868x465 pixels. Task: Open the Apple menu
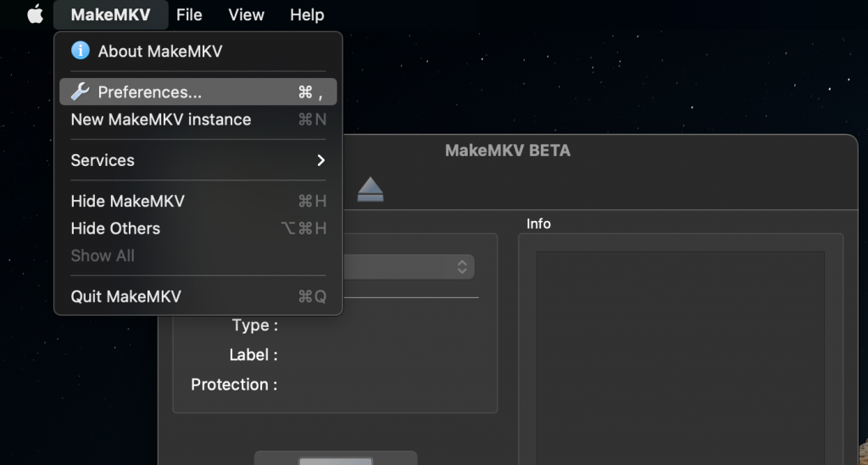click(35, 14)
